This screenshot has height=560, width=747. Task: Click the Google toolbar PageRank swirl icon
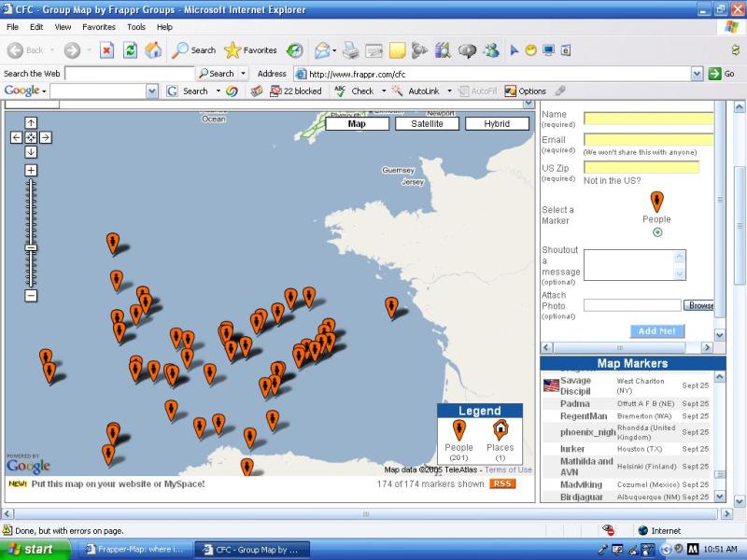point(232,91)
